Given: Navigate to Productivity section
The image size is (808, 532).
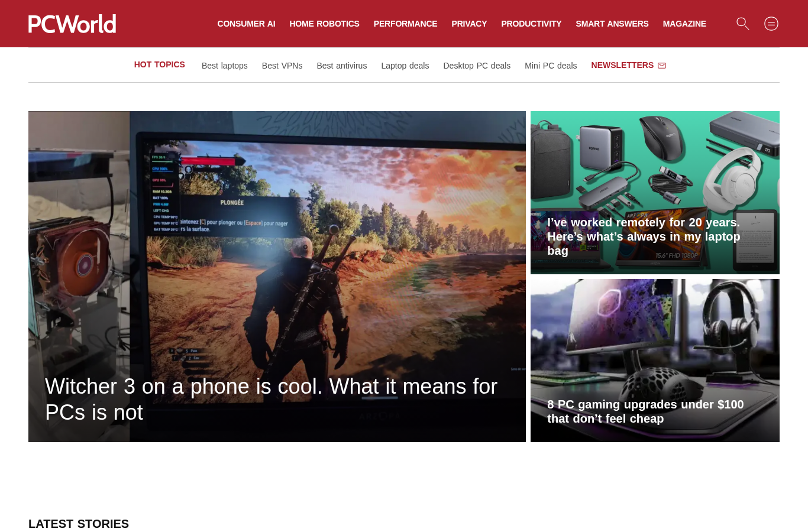Looking at the screenshot, I should (531, 24).
